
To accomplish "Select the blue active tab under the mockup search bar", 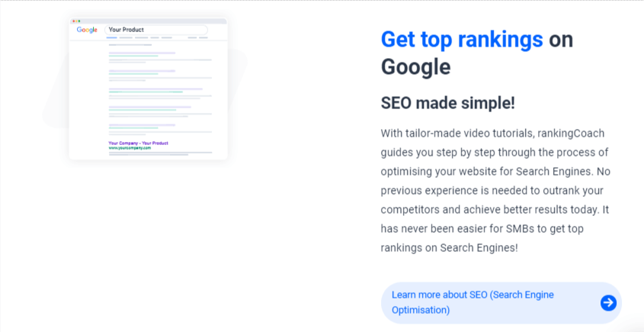I will (113, 37).
